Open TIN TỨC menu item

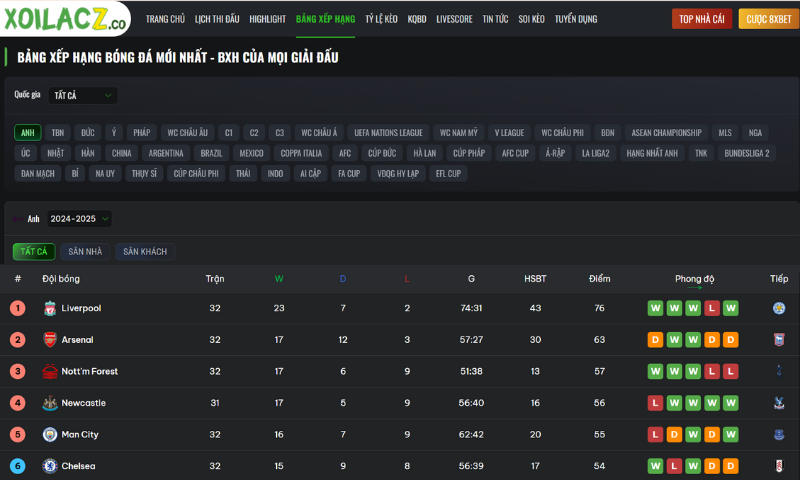pyautogui.click(x=495, y=19)
